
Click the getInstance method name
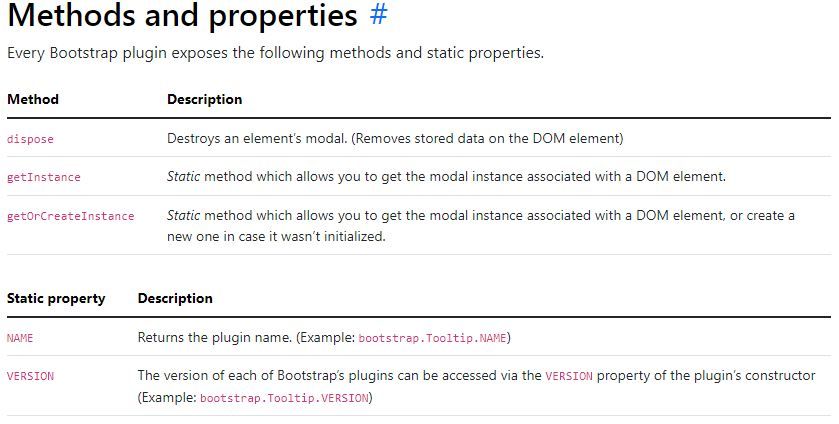(x=44, y=177)
